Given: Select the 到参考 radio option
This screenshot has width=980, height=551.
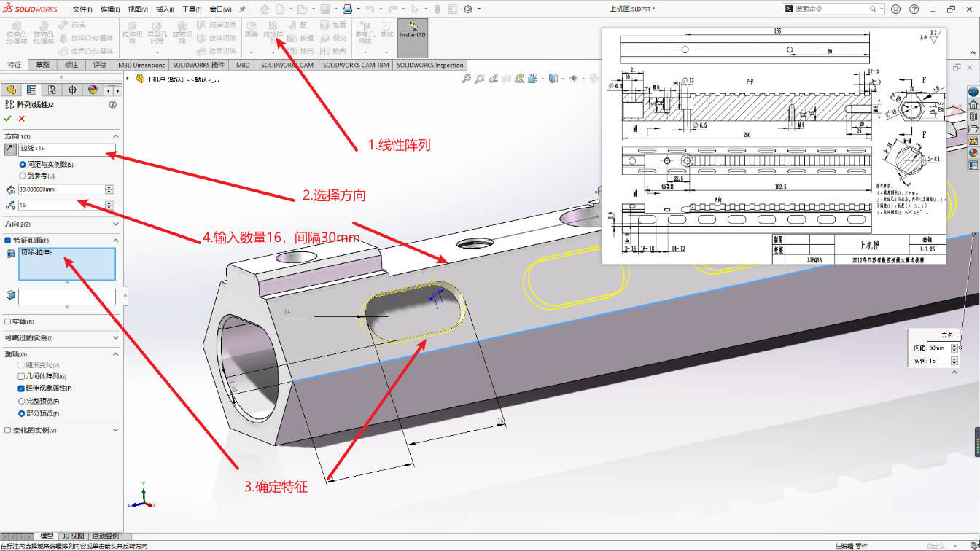Looking at the screenshot, I should pos(23,176).
